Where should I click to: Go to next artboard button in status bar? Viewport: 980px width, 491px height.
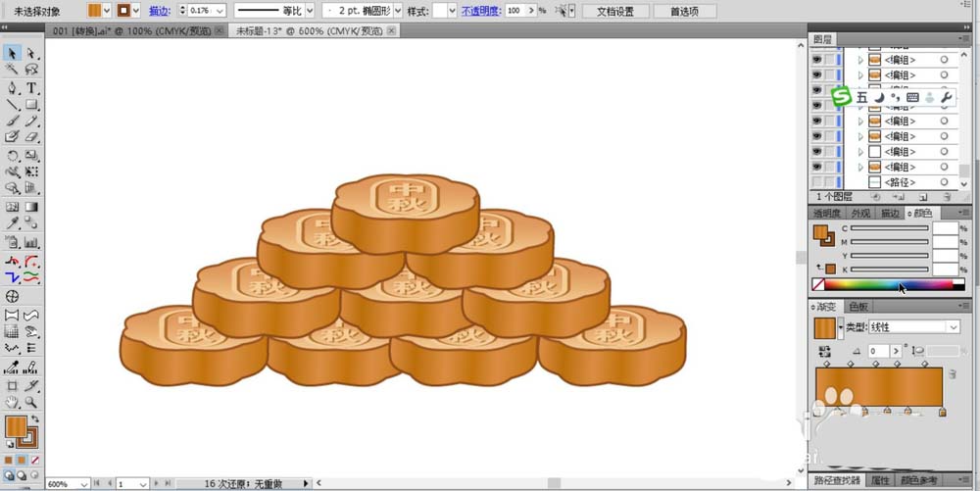[156, 483]
